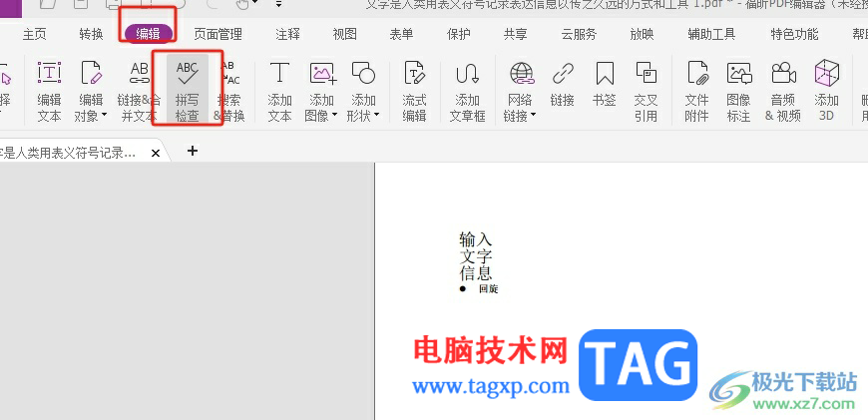This screenshot has width=868, height=420.
Task: Select the 编辑 (Edit) ribbon tab
Action: (149, 34)
